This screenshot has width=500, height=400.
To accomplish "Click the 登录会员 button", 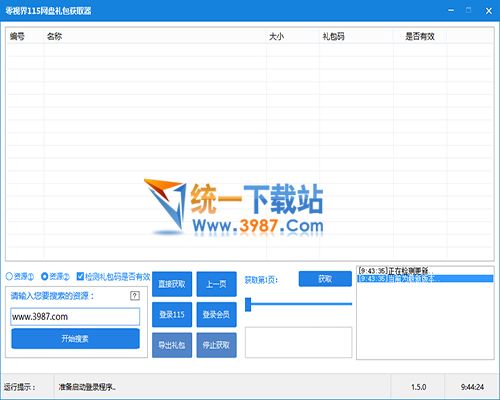I will point(217,315).
